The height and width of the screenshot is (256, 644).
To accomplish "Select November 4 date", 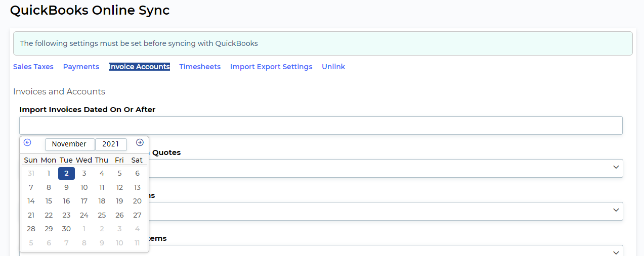I will pyautogui.click(x=102, y=173).
